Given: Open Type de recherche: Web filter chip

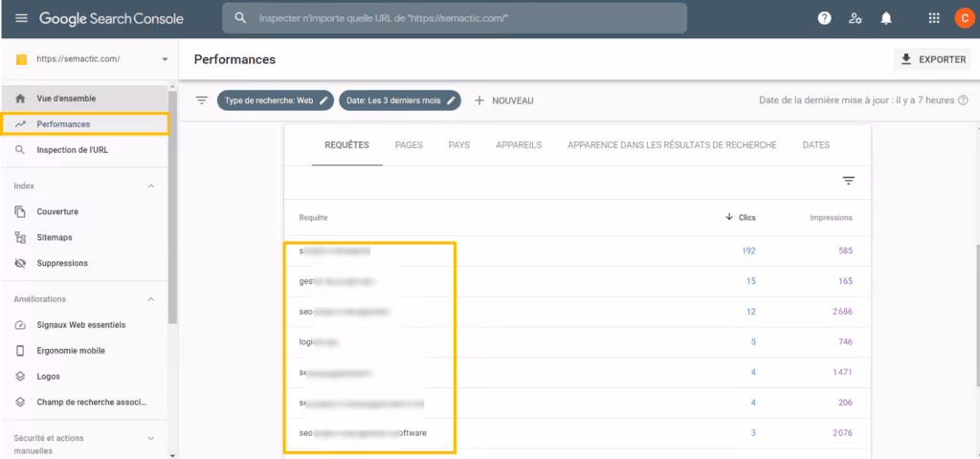Looking at the screenshot, I should click(x=276, y=100).
